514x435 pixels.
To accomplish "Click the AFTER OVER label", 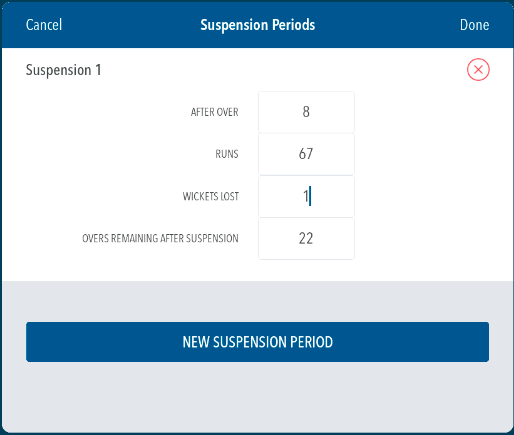I will (215, 112).
